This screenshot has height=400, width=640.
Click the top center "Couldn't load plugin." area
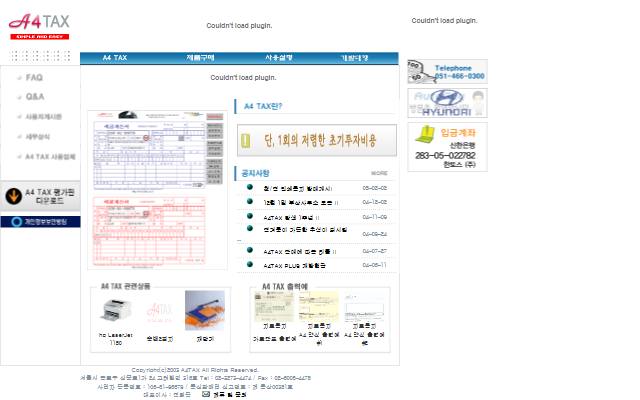coord(239,25)
